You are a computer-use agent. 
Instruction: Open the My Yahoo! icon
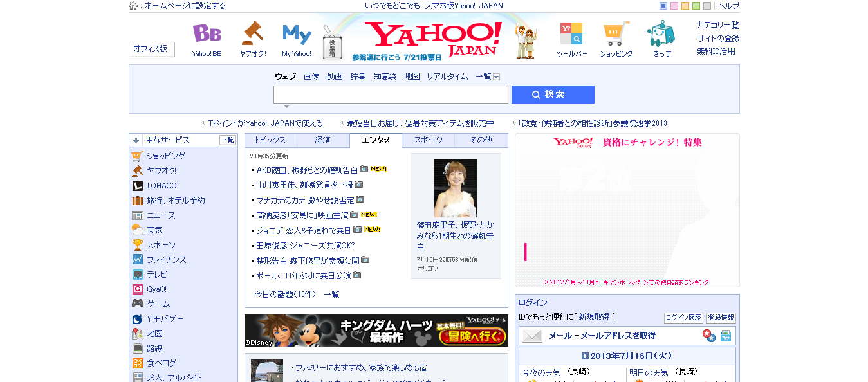click(297, 34)
